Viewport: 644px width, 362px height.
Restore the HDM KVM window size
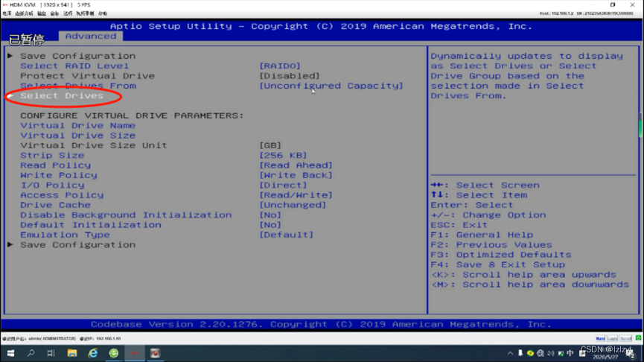tap(613, 5)
